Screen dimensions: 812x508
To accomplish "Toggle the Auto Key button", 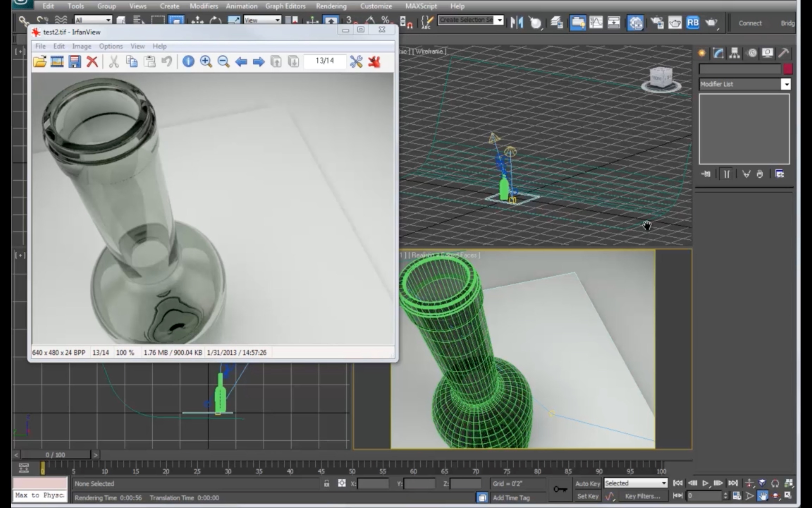I will pyautogui.click(x=587, y=484).
